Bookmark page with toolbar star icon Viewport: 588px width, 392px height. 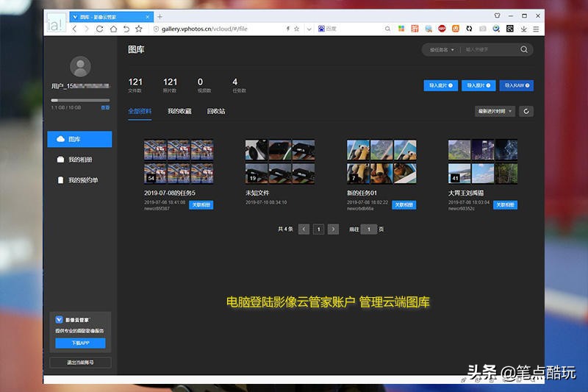click(x=139, y=29)
